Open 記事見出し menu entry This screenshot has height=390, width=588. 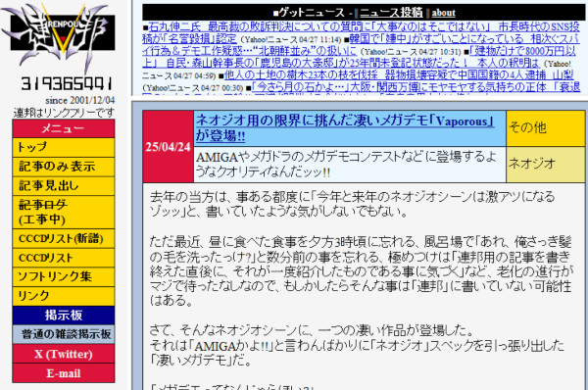[64, 186]
